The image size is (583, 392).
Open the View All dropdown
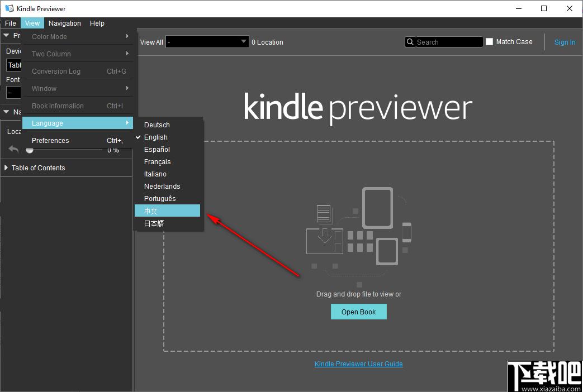point(207,42)
